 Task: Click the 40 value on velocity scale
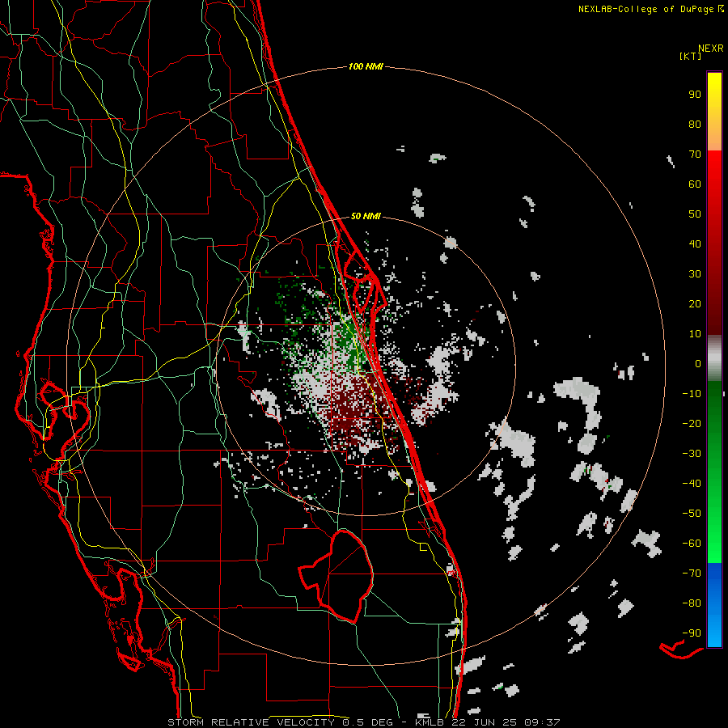[x=695, y=243]
